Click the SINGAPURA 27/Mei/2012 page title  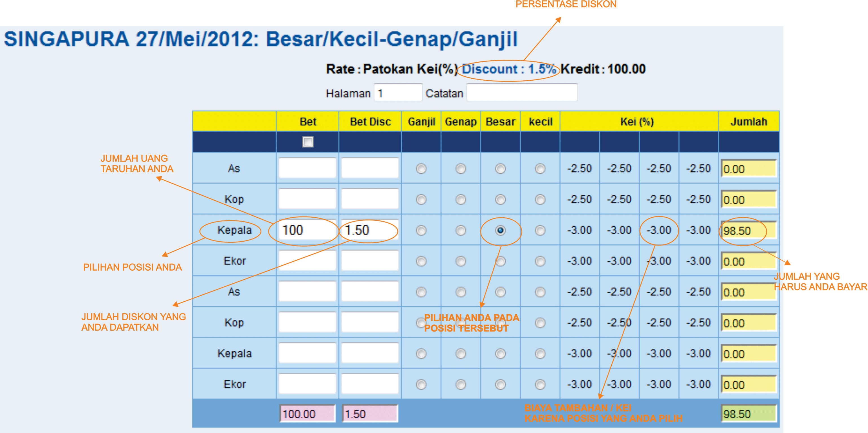click(261, 39)
